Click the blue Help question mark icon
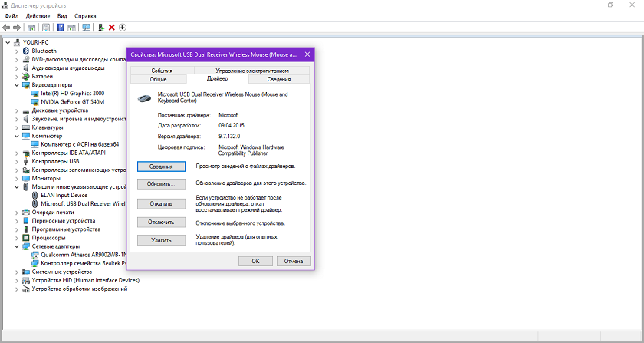This screenshot has height=343, width=644. [61, 28]
